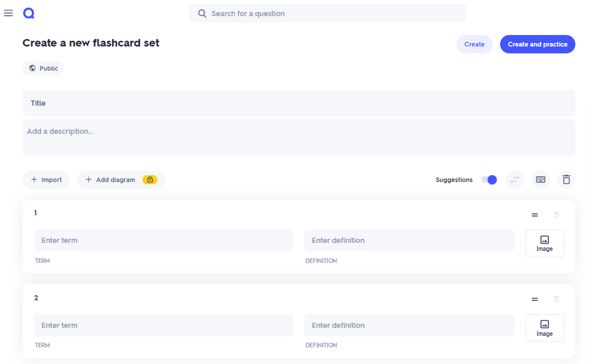Click the search magnifier icon
Image resolution: width=592 pixels, height=364 pixels.
(x=202, y=14)
